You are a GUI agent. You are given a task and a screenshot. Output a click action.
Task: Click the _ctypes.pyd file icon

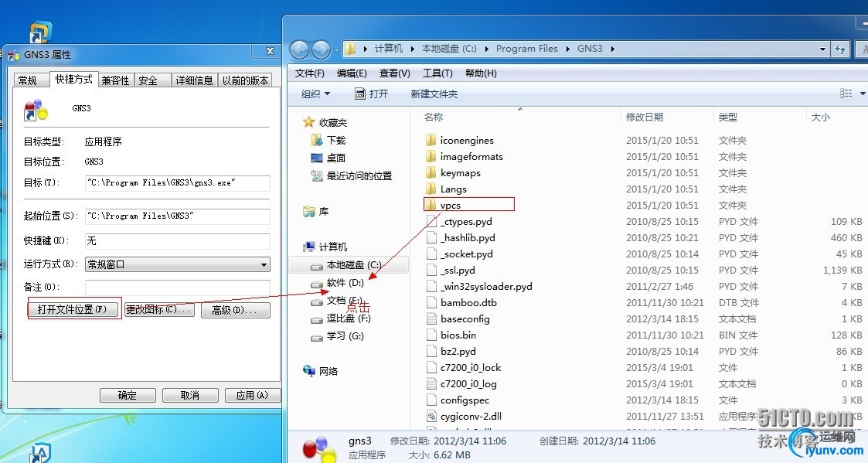[x=432, y=222]
